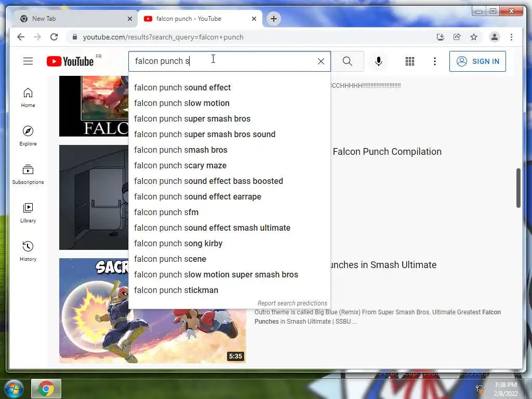532x399 pixels.
Task: Open Home in the sidebar
Action: coord(28,98)
